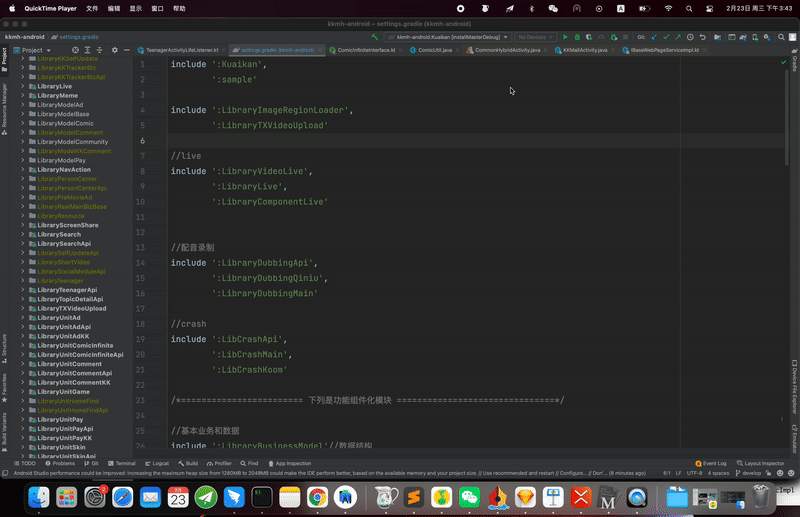The image size is (800, 517).
Task: Click the Make Project hammer icon
Action: (x=374, y=37)
